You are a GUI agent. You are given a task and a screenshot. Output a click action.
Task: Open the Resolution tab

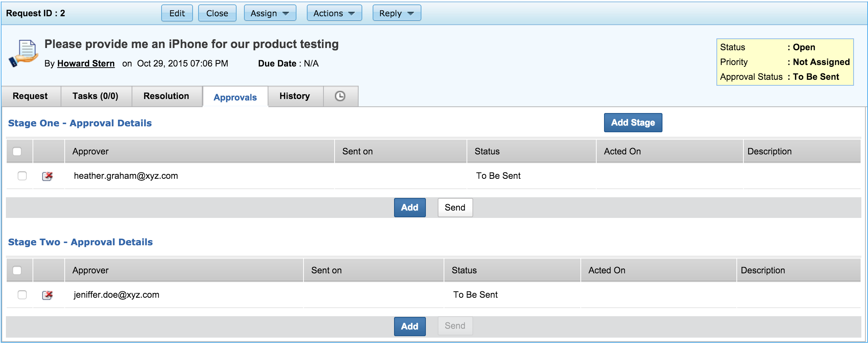pyautogui.click(x=166, y=96)
